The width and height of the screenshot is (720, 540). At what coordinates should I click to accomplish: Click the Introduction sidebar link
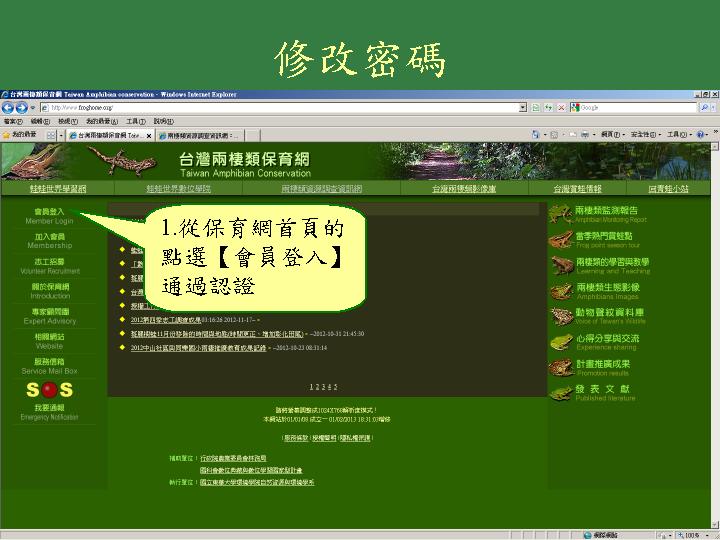[x=50, y=291]
